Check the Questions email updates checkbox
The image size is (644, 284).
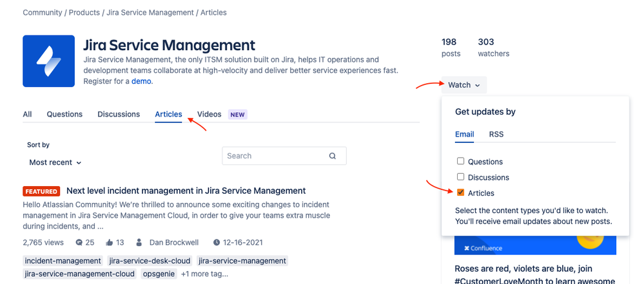point(460,161)
